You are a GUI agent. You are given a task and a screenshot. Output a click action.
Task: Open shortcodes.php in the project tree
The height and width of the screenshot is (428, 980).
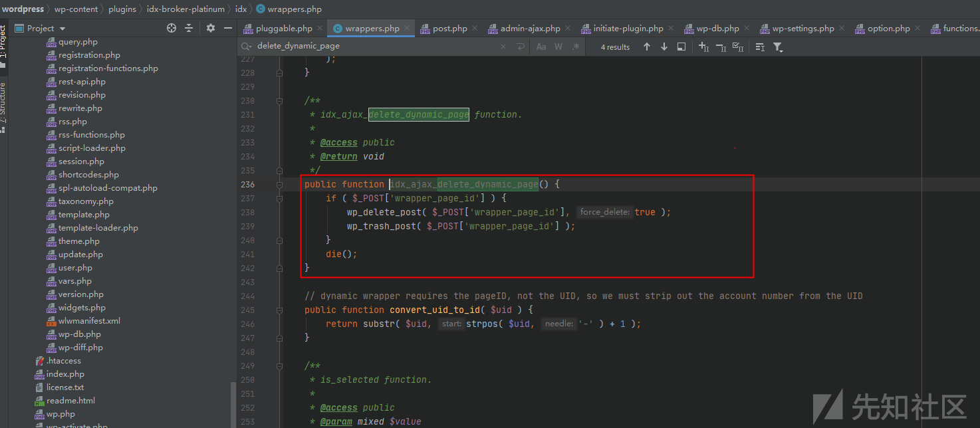88,175
